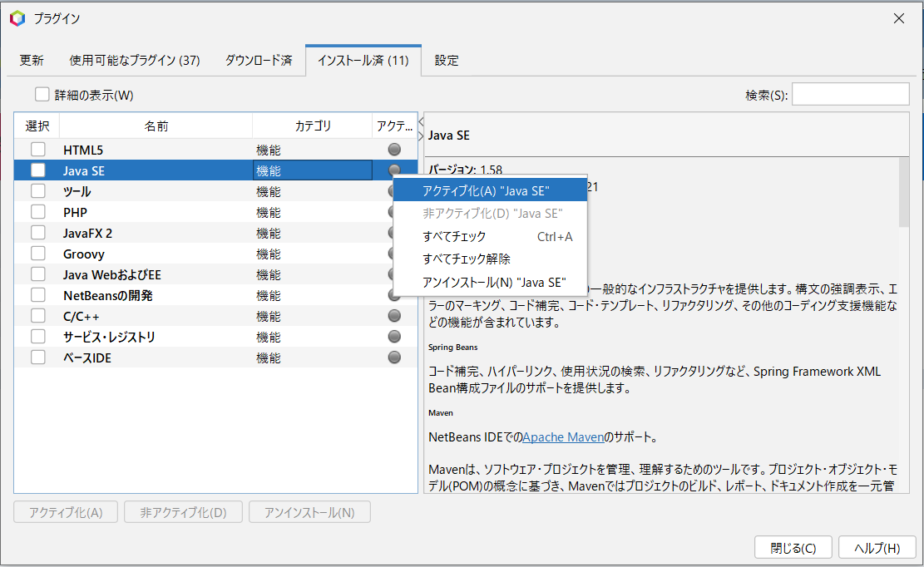Click the 非アクティブ化(D) button below the list

[x=183, y=512]
